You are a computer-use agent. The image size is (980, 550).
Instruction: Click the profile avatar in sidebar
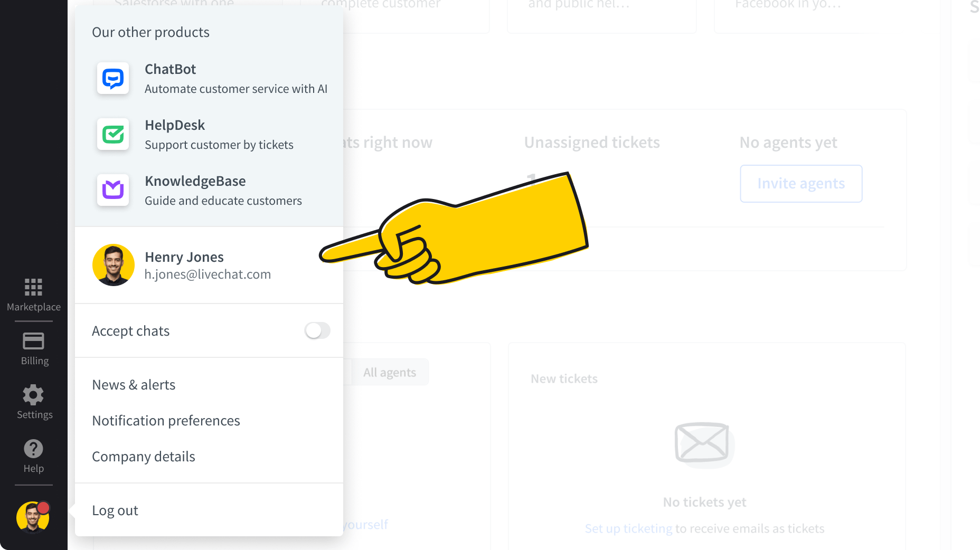pos(33,517)
